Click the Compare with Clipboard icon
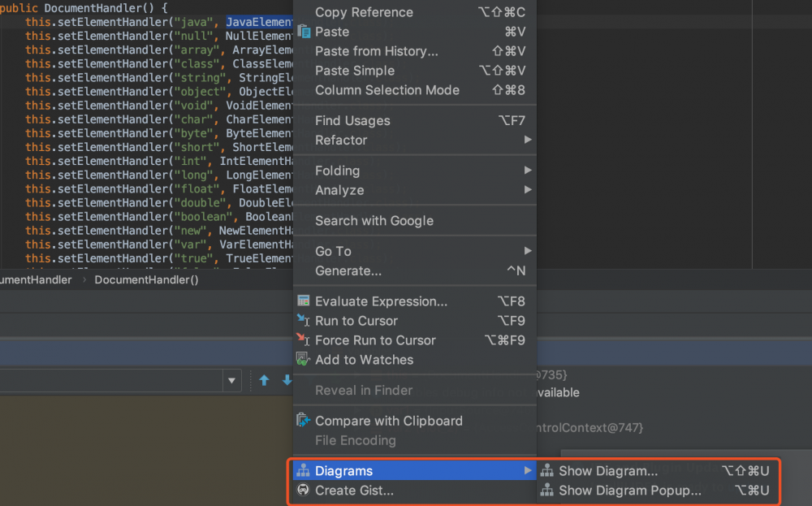The height and width of the screenshot is (506, 812). point(304,421)
